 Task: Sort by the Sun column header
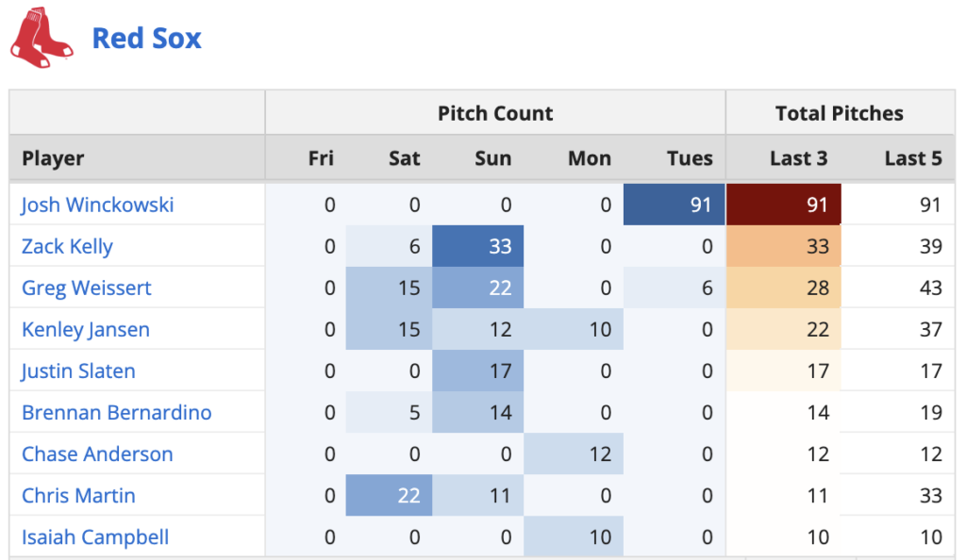(492, 157)
